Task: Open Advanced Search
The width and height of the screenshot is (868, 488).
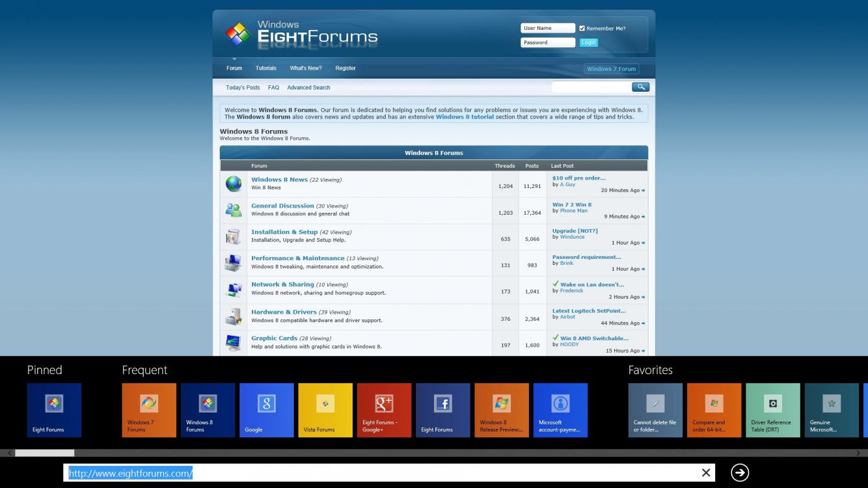Action: pos(308,88)
